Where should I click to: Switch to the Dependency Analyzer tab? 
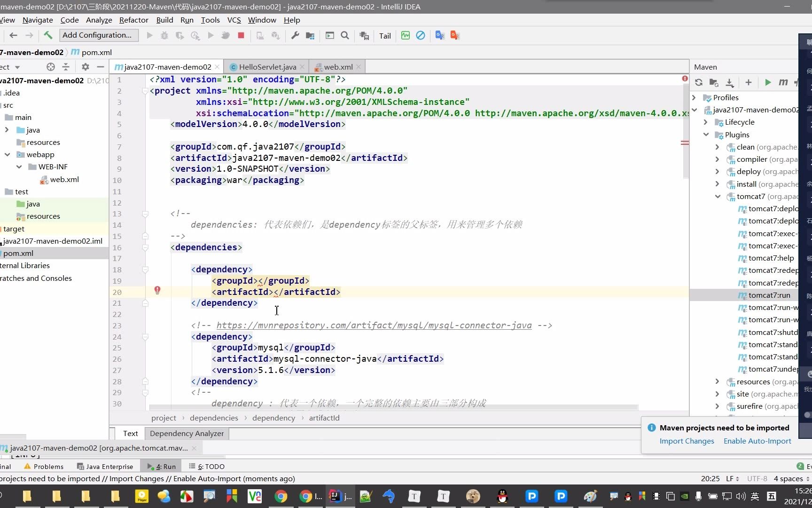click(187, 433)
